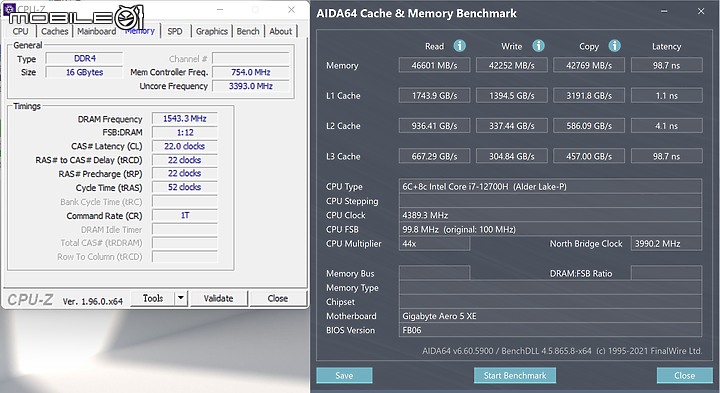The image size is (720, 393).
Task: Click the L1 Cache Read value 1743.9 GB/s
Action: 434,95
